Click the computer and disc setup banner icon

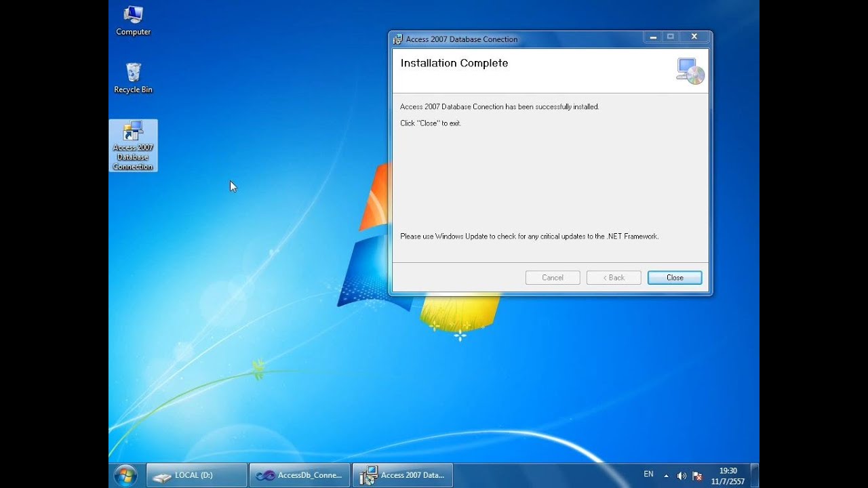[x=690, y=70]
